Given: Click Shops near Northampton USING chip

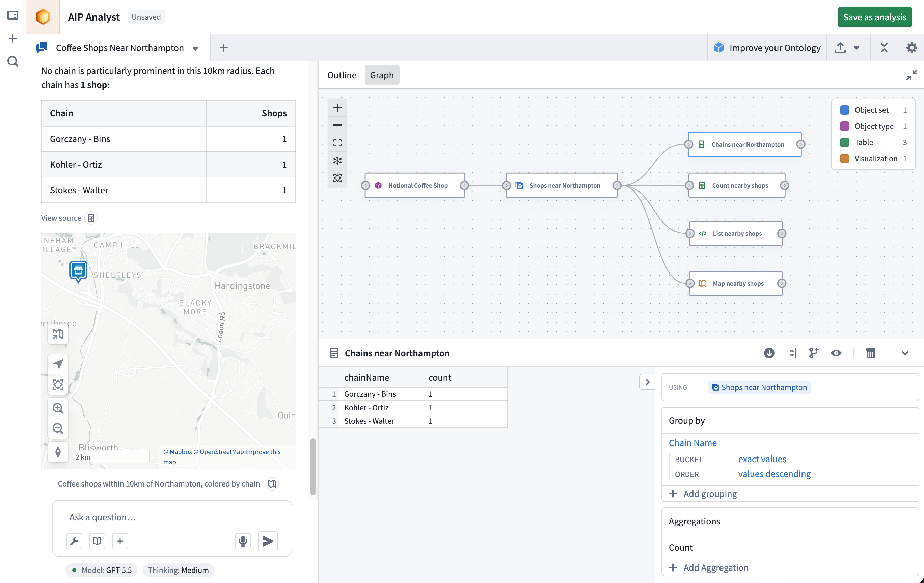Looking at the screenshot, I should click(x=759, y=387).
